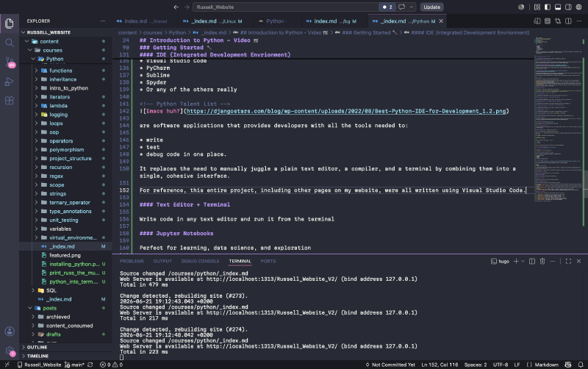Switch to the PROBLEMS panel tab
Image resolution: width=588 pixels, height=369 pixels.
[132, 262]
